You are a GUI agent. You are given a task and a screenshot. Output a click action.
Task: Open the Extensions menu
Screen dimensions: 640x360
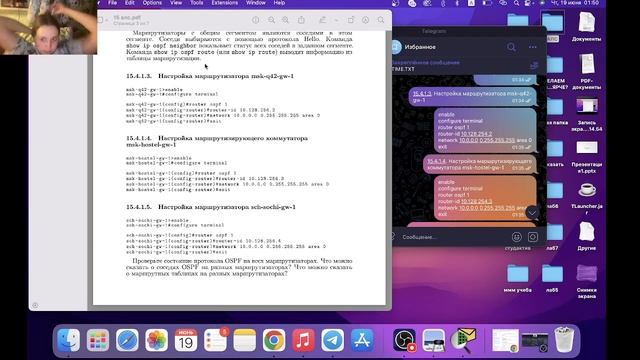click(224, 3)
